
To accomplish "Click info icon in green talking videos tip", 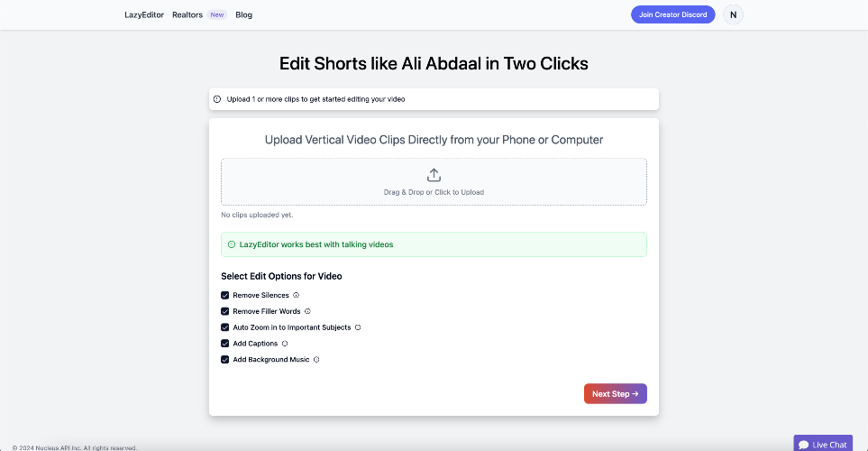I will 232,244.
